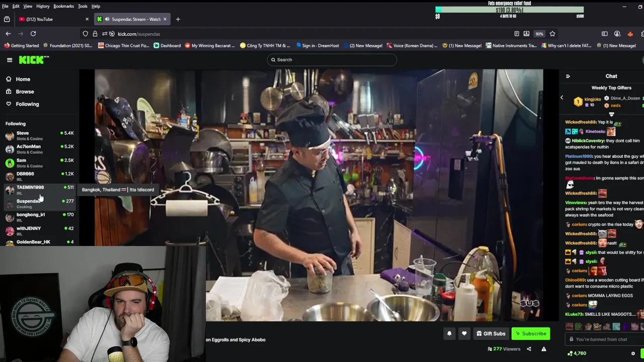644x362 pixels.
Task: Open the Kick sidebar hamburger menu
Action: coord(10,60)
